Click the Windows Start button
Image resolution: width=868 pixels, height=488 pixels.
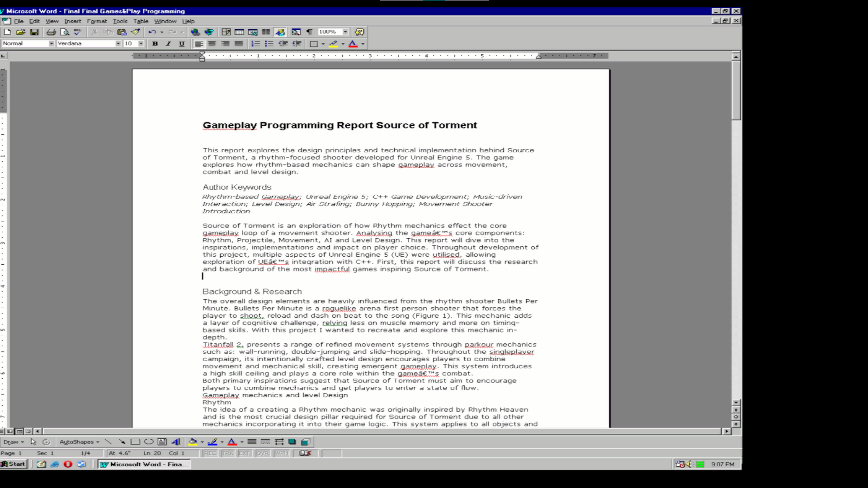pos(14,464)
